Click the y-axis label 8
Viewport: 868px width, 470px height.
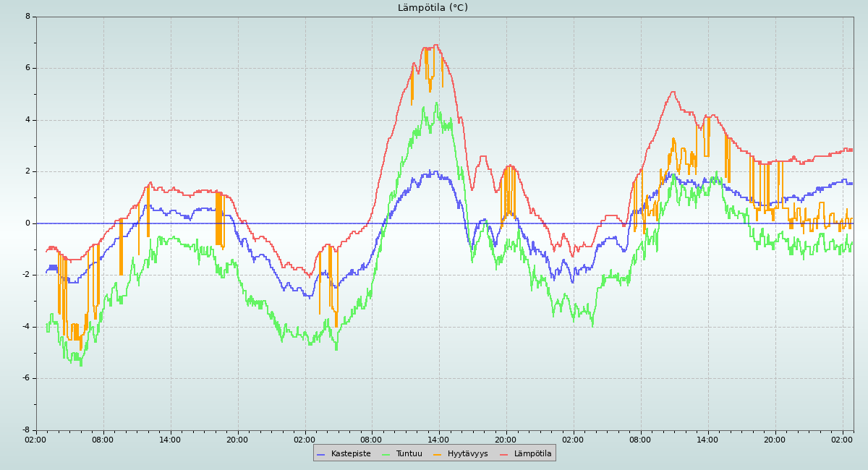click(27, 17)
